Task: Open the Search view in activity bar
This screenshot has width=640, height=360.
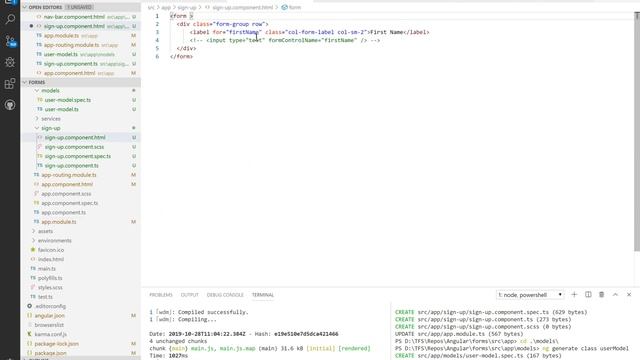Action: tap(10, 19)
